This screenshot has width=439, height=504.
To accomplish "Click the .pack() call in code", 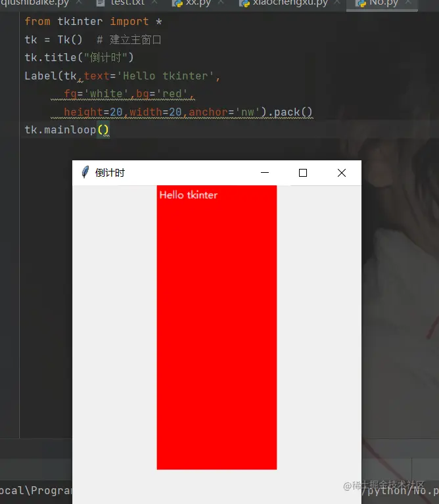I will (290, 112).
